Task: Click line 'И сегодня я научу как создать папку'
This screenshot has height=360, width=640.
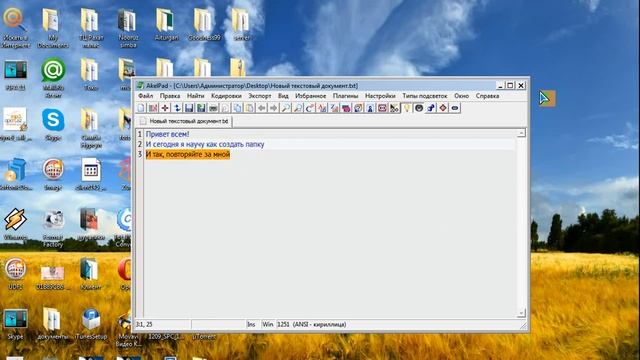Action: click(205, 144)
